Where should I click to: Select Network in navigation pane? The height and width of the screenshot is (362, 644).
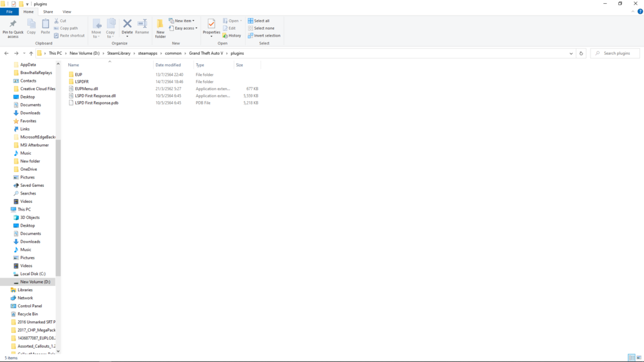24,298
